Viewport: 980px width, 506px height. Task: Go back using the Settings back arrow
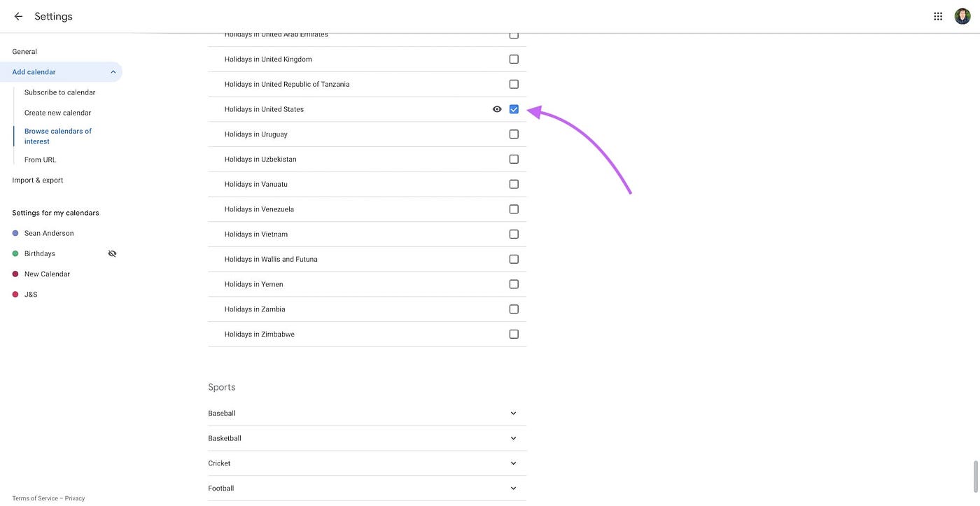click(18, 16)
